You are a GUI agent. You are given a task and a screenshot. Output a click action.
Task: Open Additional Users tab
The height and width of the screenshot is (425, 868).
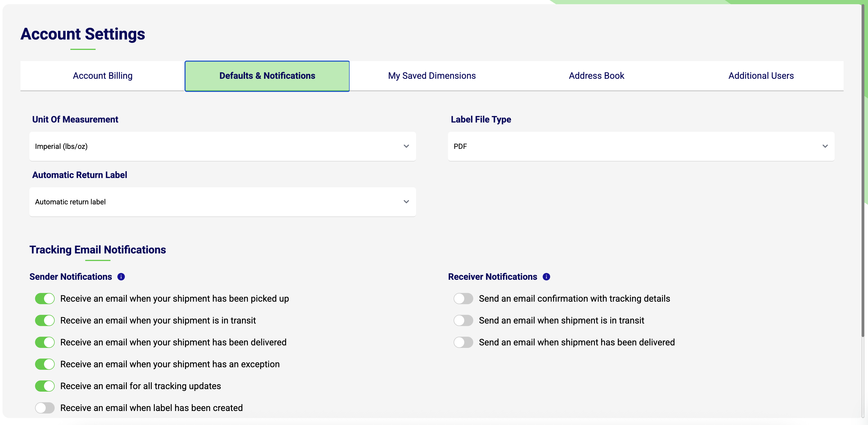coord(761,76)
